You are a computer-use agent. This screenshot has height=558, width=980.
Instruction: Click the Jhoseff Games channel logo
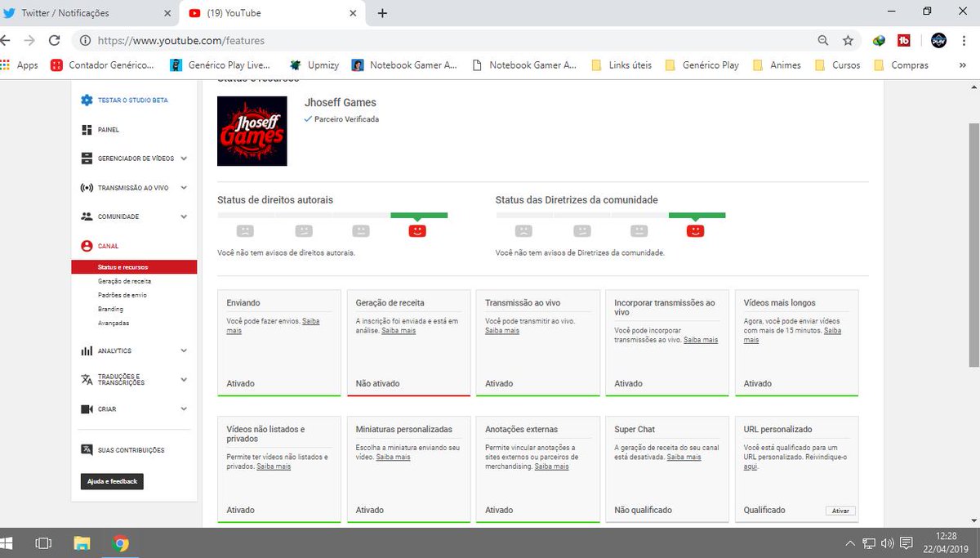tap(252, 131)
